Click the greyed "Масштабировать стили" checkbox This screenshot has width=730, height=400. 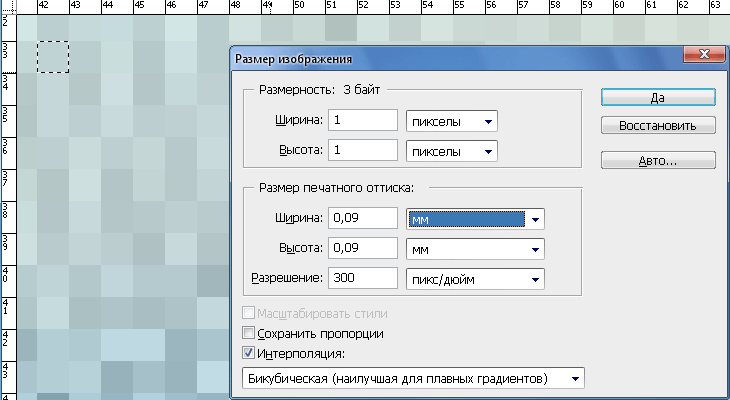[x=249, y=314]
